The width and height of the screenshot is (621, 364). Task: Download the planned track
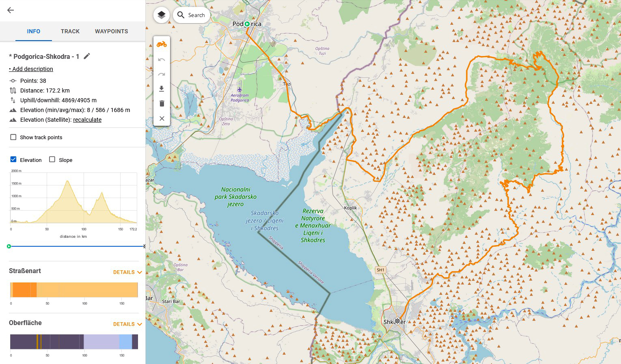pos(162,89)
